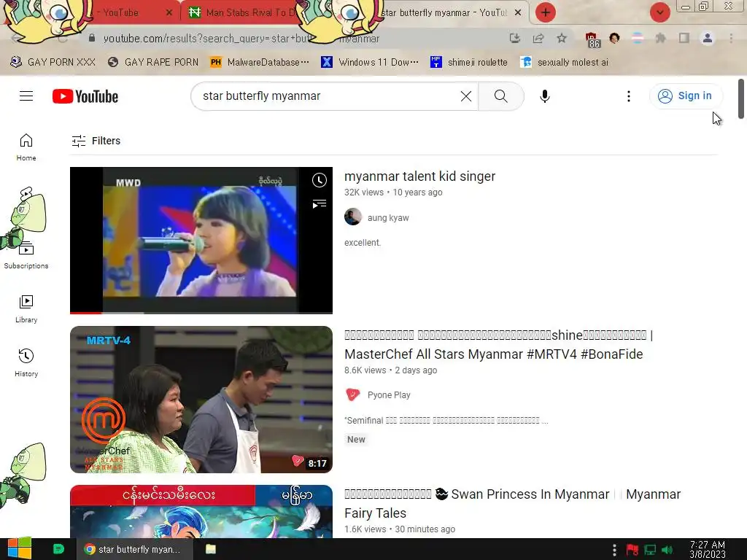The image size is (747, 560).
Task: Click the magnifier search button
Action: click(500, 96)
